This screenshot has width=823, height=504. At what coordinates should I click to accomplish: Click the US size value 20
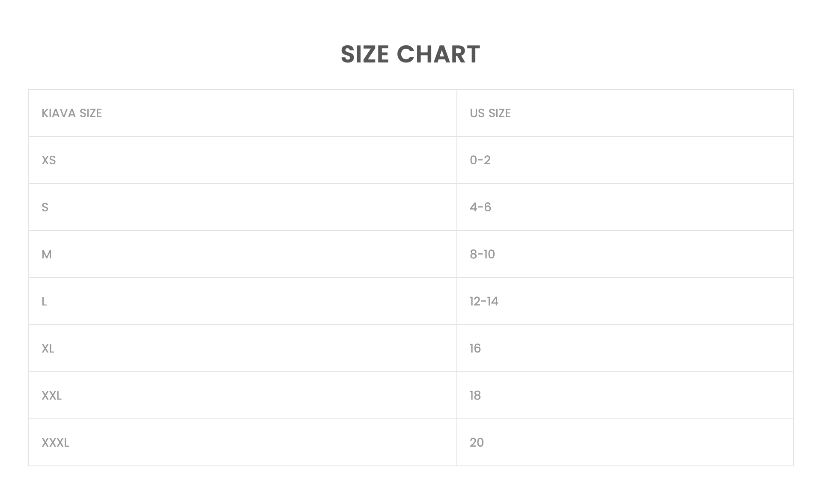477,443
